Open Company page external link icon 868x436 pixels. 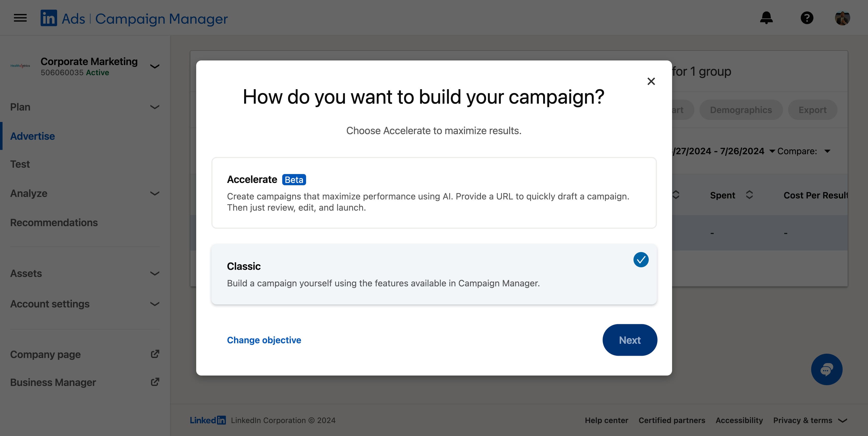coord(155,354)
